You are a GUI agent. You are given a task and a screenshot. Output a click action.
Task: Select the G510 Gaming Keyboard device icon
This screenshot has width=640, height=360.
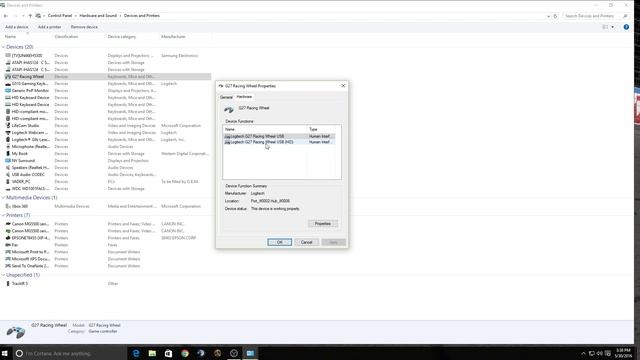pos(8,84)
